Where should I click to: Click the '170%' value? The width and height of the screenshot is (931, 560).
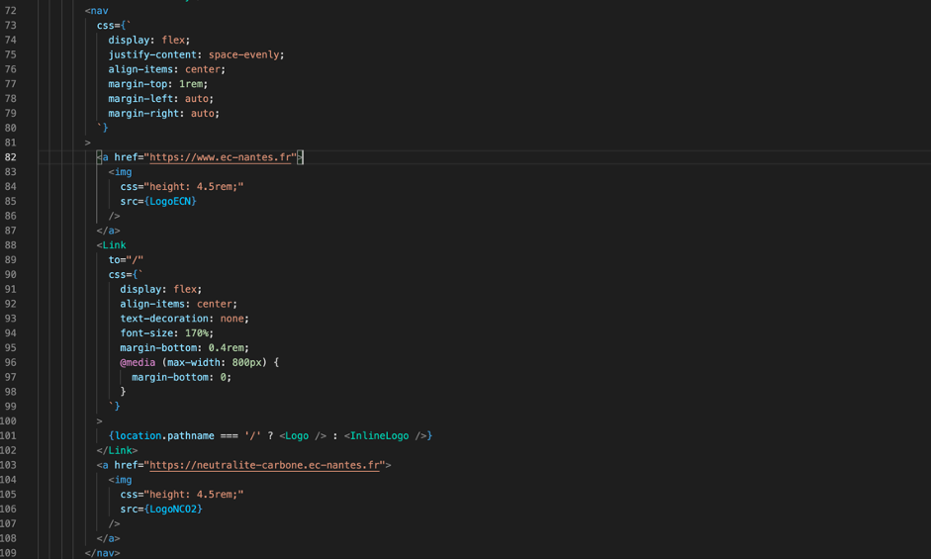point(197,333)
